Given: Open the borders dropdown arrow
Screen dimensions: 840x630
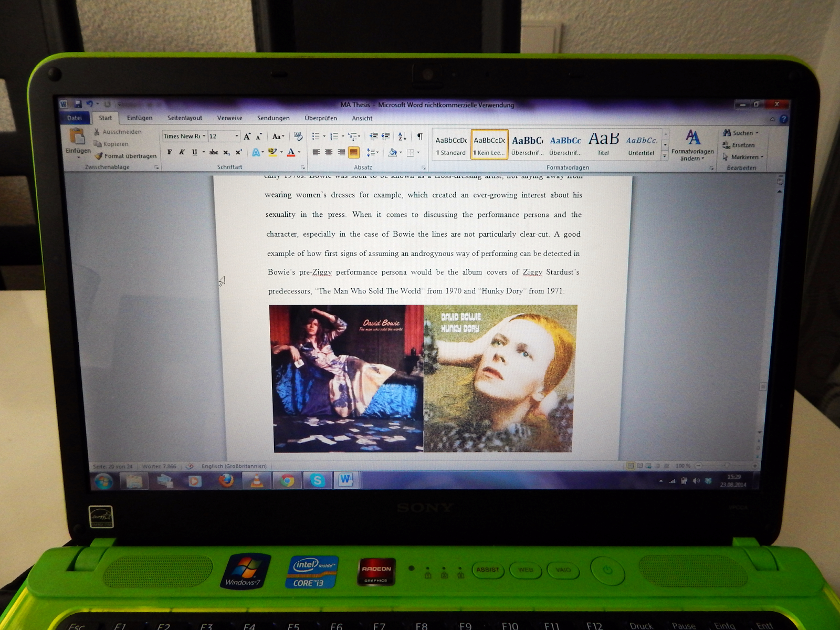Looking at the screenshot, I should tap(418, 153).
